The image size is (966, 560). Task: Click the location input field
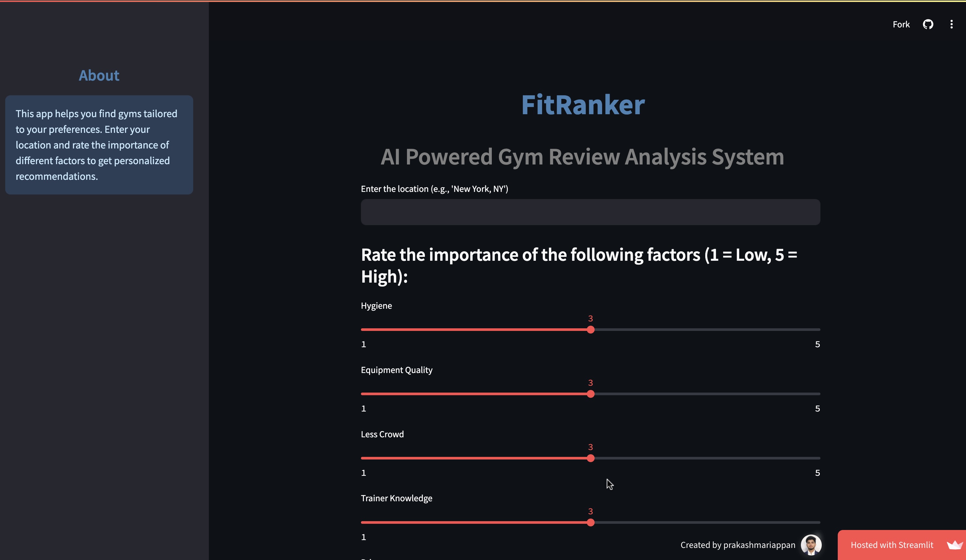click(x=590, y=212)
